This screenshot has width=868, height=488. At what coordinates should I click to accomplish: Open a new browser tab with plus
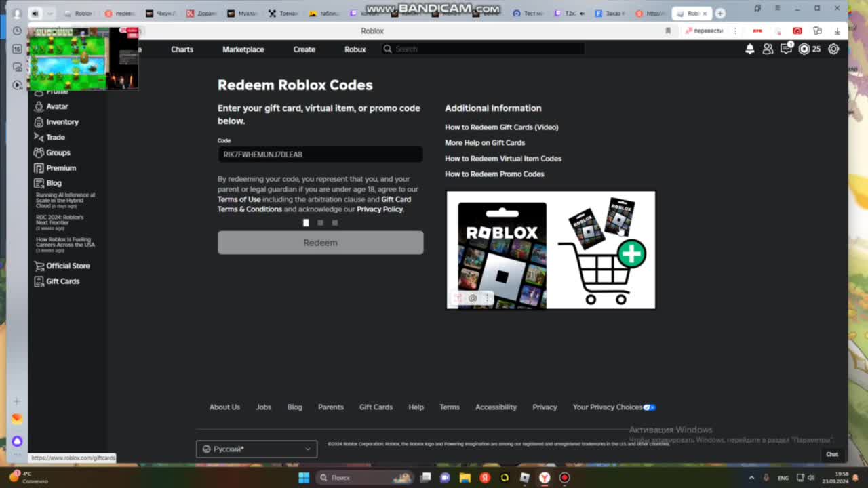[720, 13]
